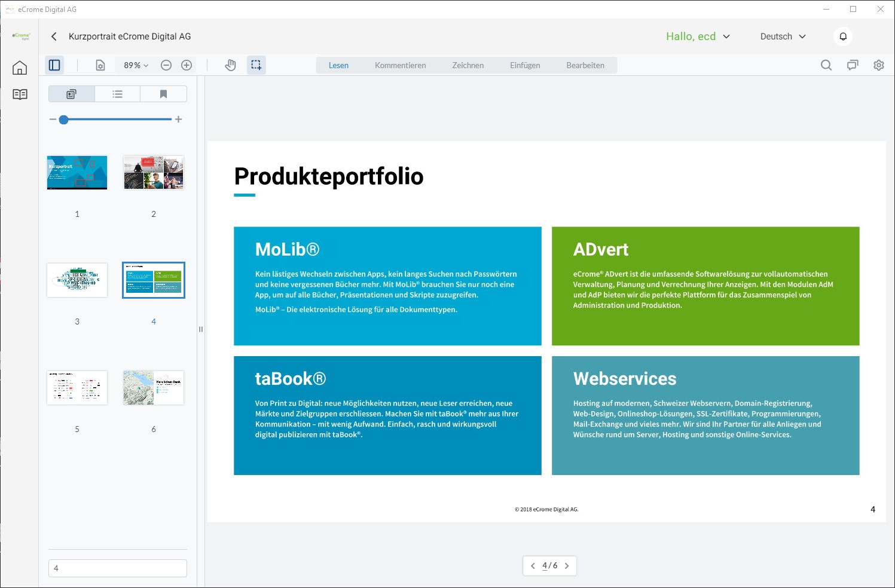This screenshot has width=895, height=588.
Task: Click the 4/6 page indicator
Action: click(550, 566)
